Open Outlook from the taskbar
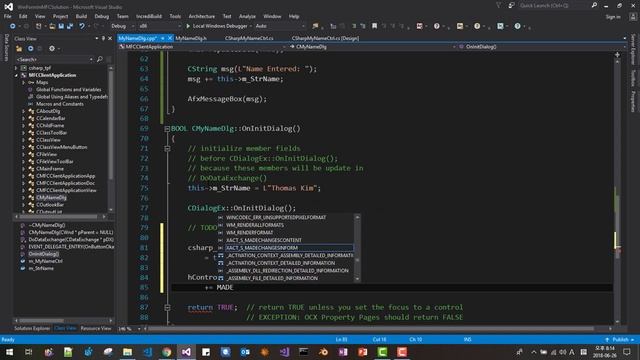This screenshot has width=640, height=360. click(x=245, y=352)
